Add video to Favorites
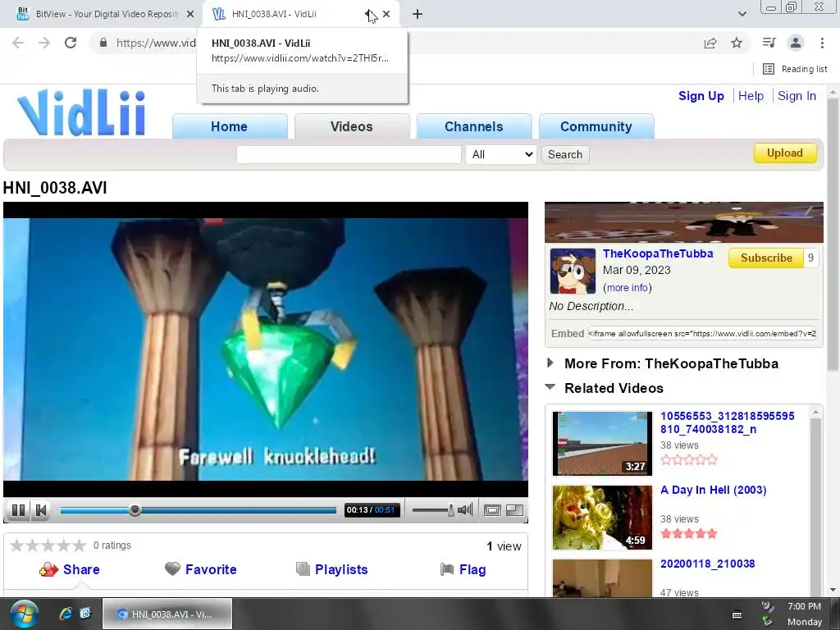 click(201, 569)
